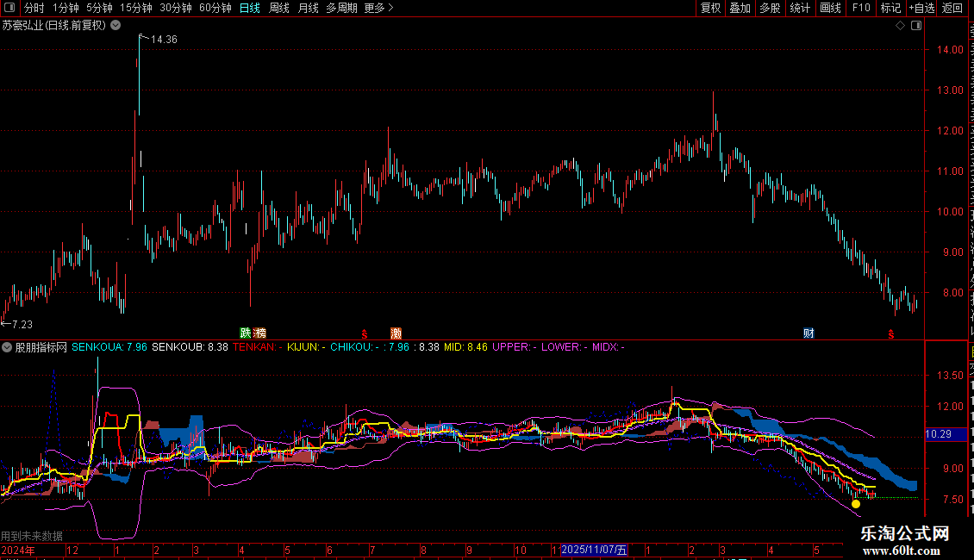The width and height of the screenshot is (974, 560).
Task: Select the 5分钟 period tab
Action: [x=99, y=8]
